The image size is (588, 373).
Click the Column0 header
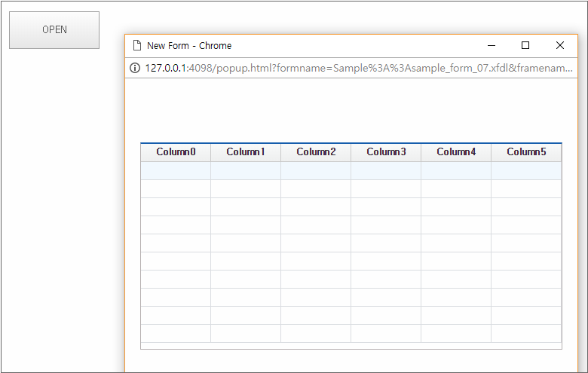tap(176, 152)
